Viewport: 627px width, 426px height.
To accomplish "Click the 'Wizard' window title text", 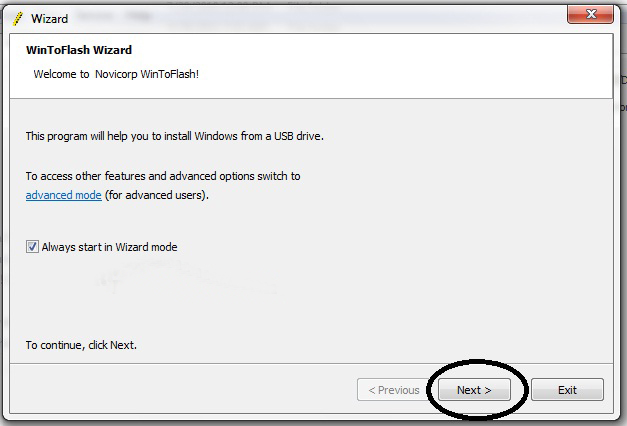I will pos(50,19).
